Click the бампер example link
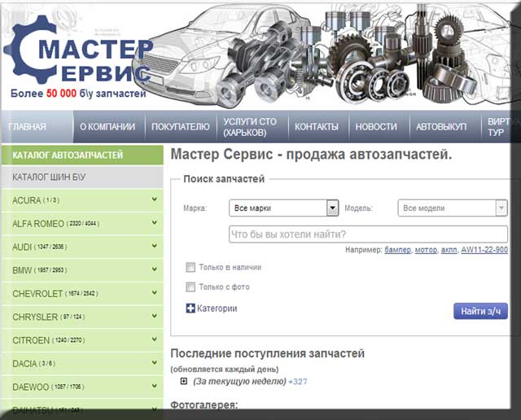The image size is (521, 420). [396, 250]
